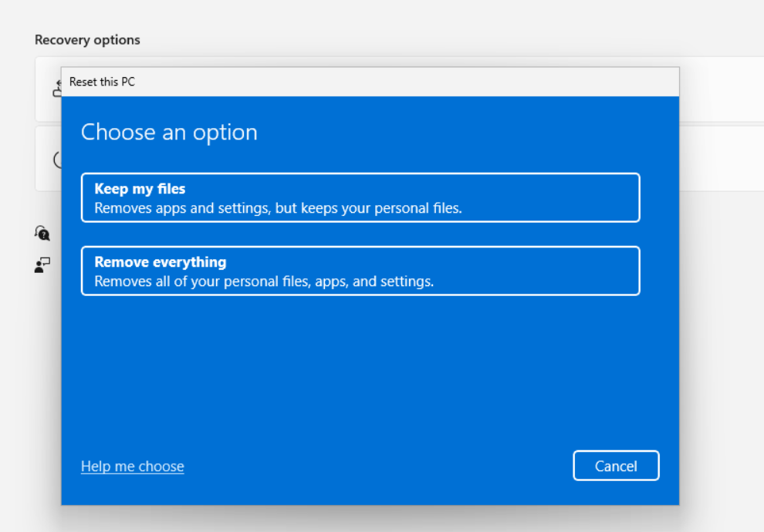
Task: Click the Reset this PC title text
Action: tap(102, 82)
